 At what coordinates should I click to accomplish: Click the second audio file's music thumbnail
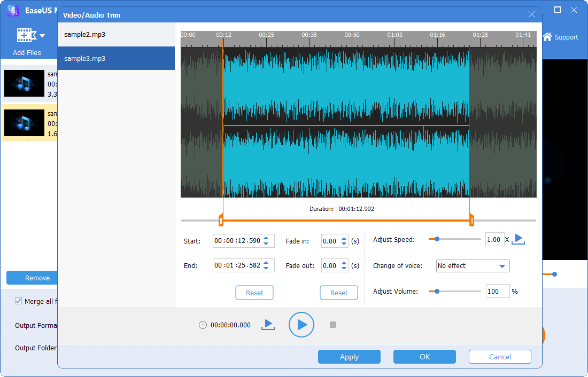[x=24, y=123]
